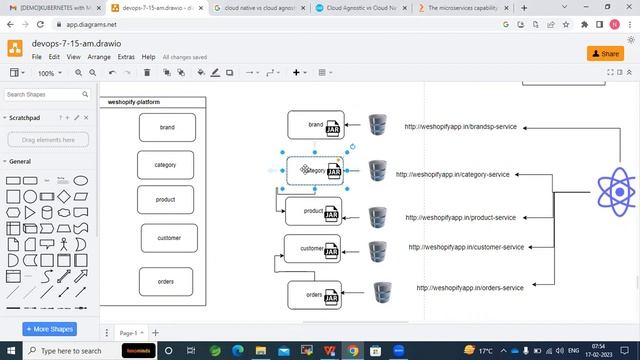Open the View menu

[73, 57]
